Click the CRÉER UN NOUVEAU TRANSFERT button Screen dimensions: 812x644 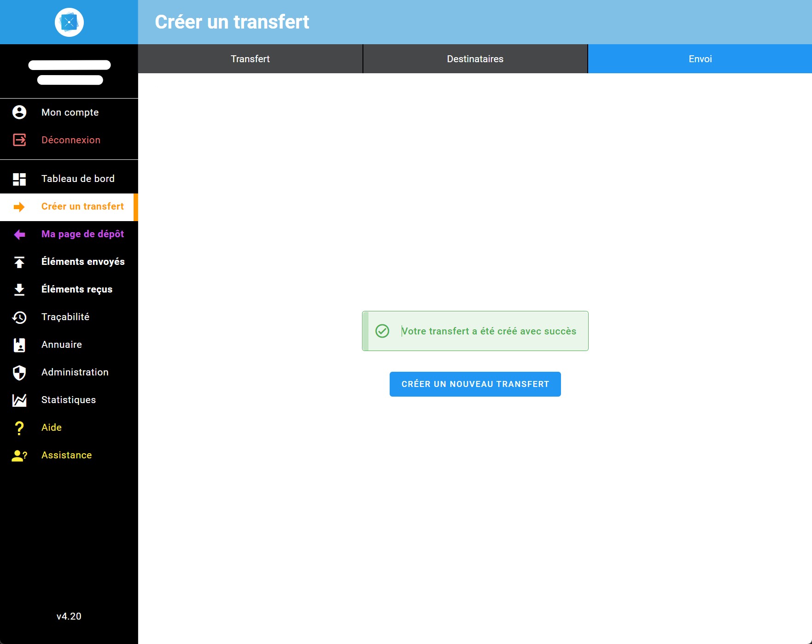[x=475, y=384]
